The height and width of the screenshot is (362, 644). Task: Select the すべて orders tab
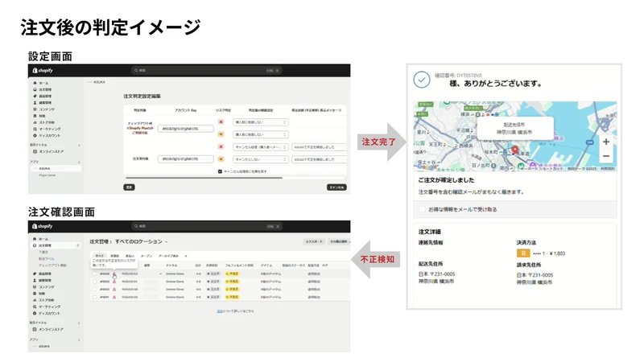100,256
